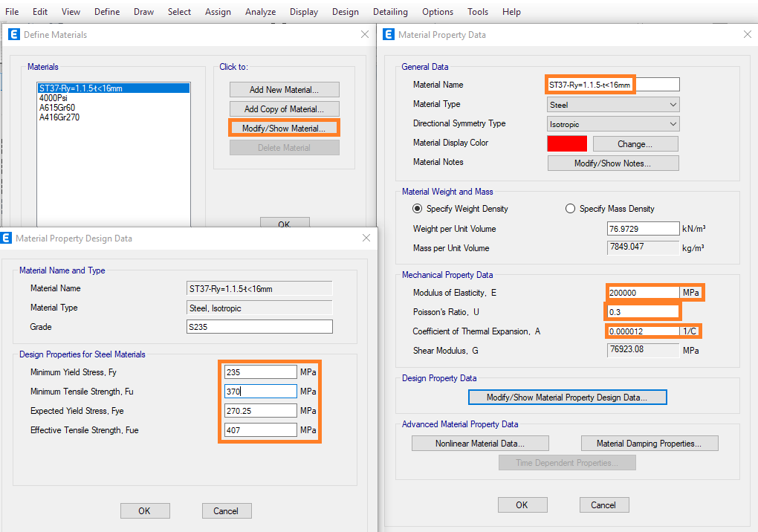
Task: Edit the Grade field containing S235
Action: coord(259,327)
